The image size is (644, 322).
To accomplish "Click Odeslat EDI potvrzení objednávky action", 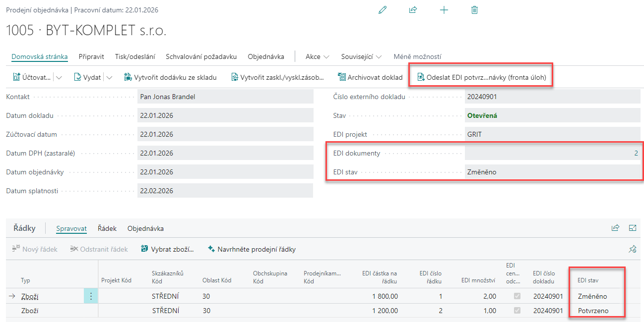I will (482, 77).
